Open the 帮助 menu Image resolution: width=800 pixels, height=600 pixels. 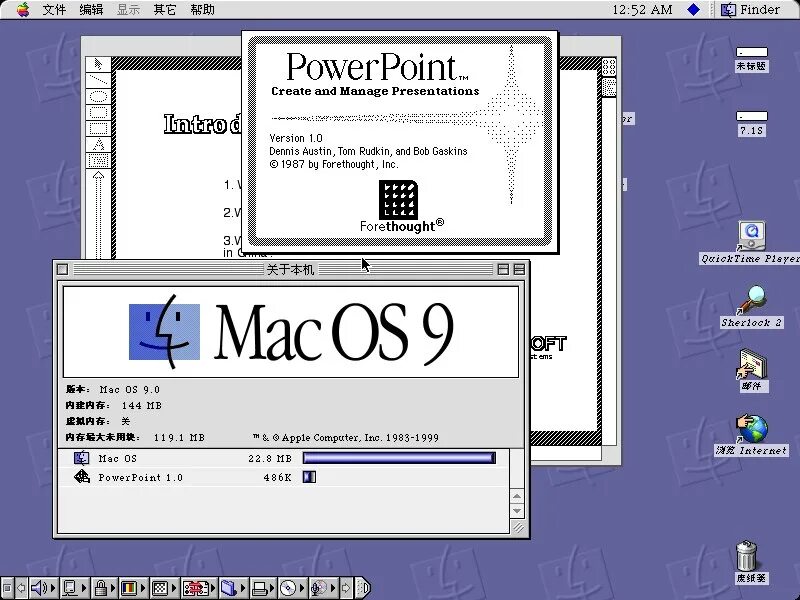tap(202, 9)
